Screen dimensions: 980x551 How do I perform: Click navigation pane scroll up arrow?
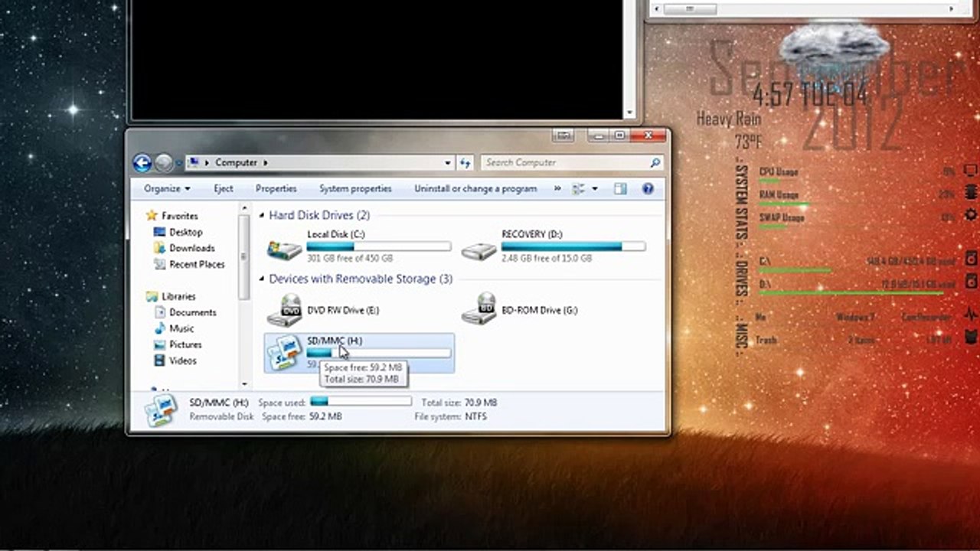coord(244,208)
